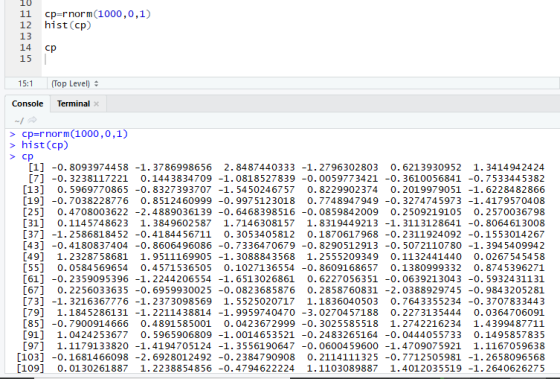Click the value 2.8487440333 in console output

pos(259,167)
